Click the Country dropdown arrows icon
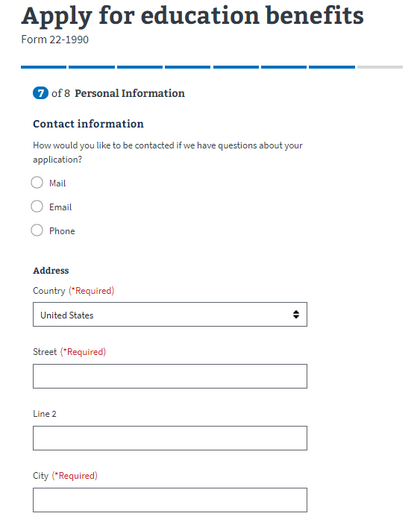 coord(295,315)
